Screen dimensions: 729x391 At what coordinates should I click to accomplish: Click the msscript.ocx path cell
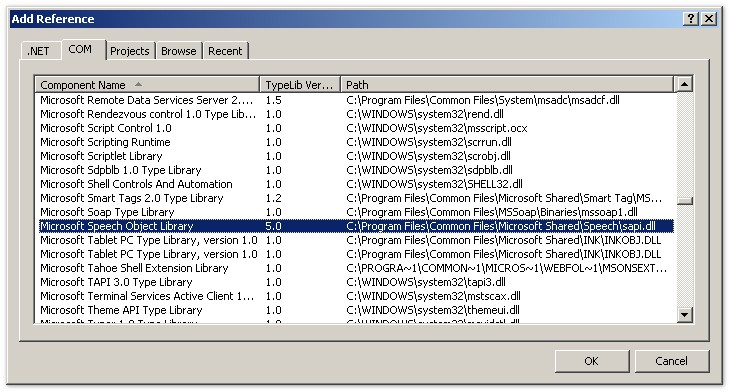(437, 128)
